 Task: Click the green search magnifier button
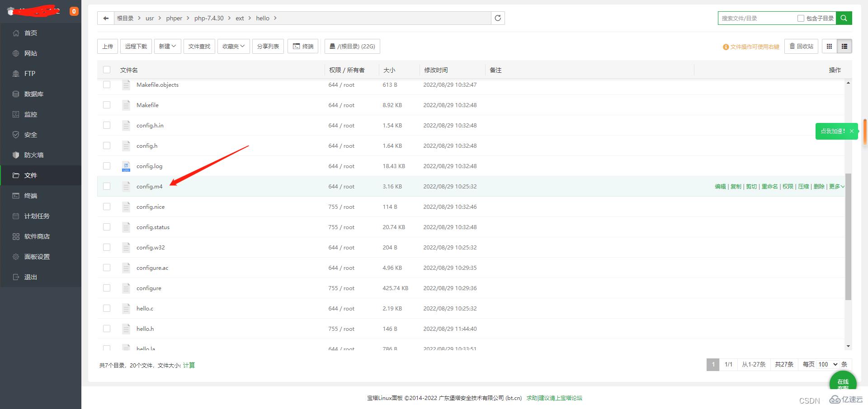coord(844,18)
